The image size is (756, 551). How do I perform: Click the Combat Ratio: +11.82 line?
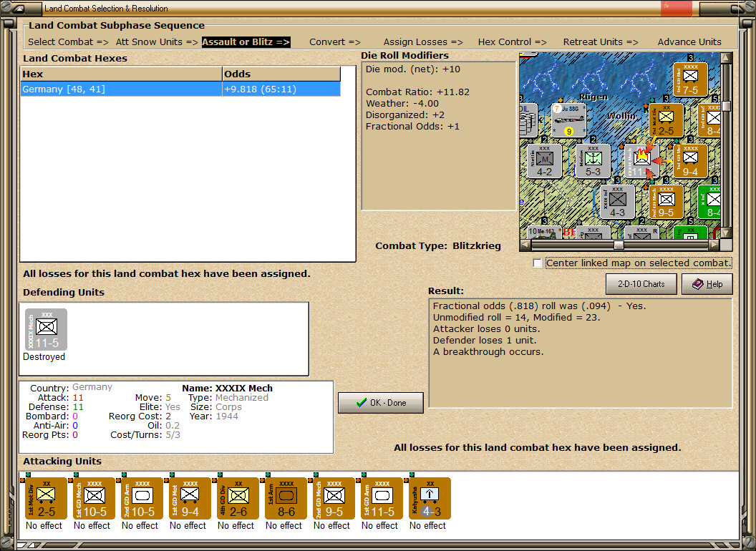(x=417, y=92)
